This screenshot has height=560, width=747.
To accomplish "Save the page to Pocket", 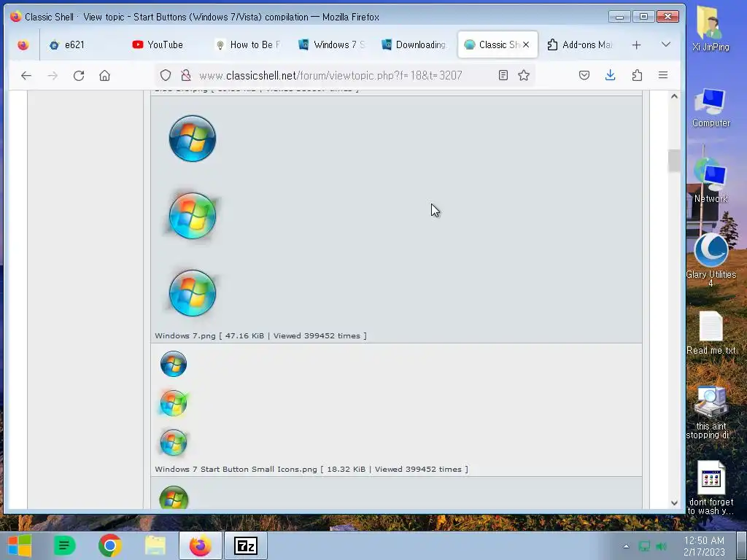I will coord(584,75).
